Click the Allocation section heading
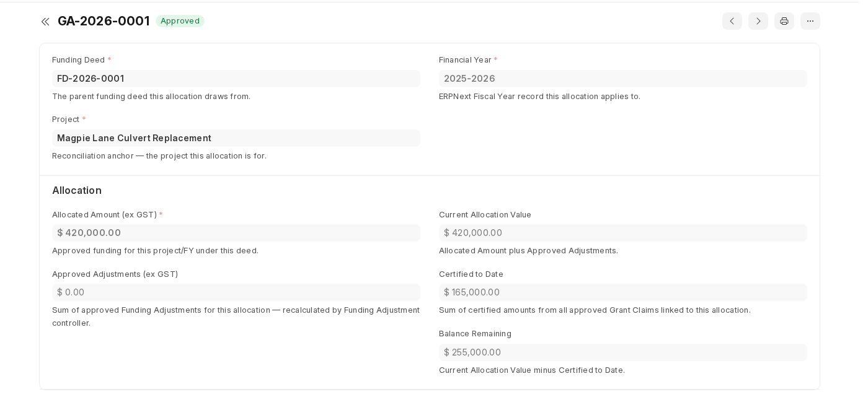The width and height of the screenshot is (868, 397). 77,191
